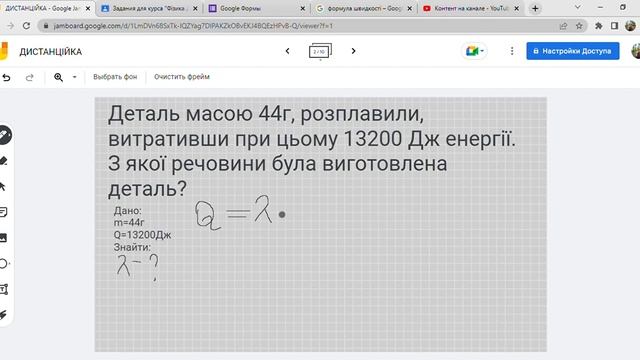Open a new browser tab
The width and height of the screenshot is (640, 360).
pos(535,9)
